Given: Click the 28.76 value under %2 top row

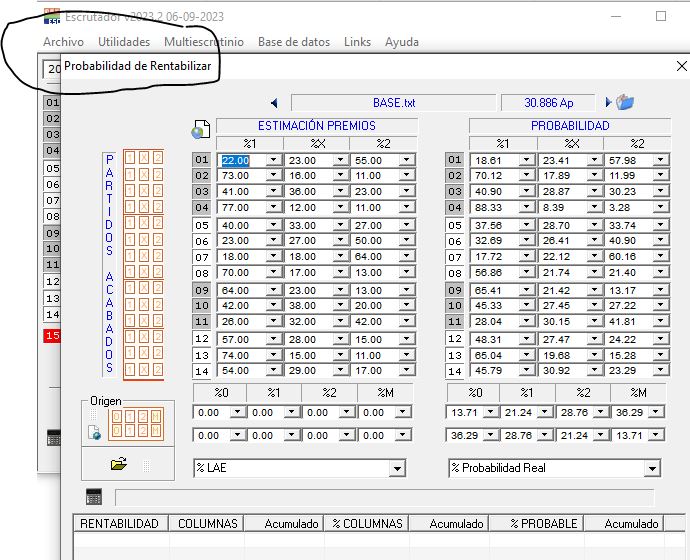Looking at the screenshot, I should tap(575, 412).
